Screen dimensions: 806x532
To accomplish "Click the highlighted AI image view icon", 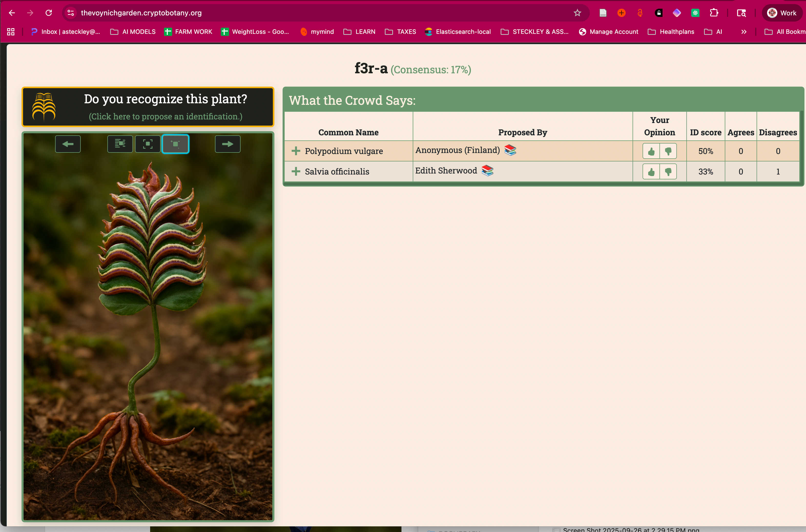I will tap(175, 144).
